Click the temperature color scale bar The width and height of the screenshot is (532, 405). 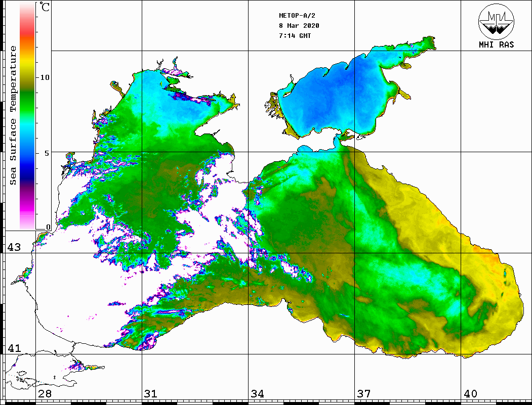tap(27, 116)
